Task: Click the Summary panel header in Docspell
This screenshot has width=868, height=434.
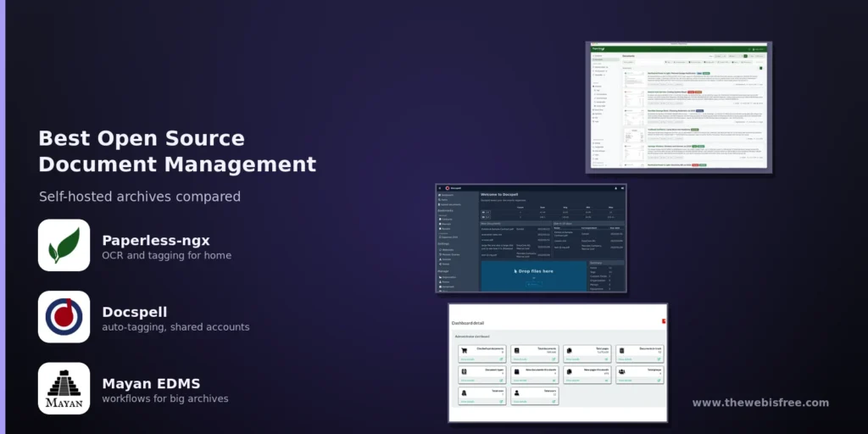Action: 607,263
